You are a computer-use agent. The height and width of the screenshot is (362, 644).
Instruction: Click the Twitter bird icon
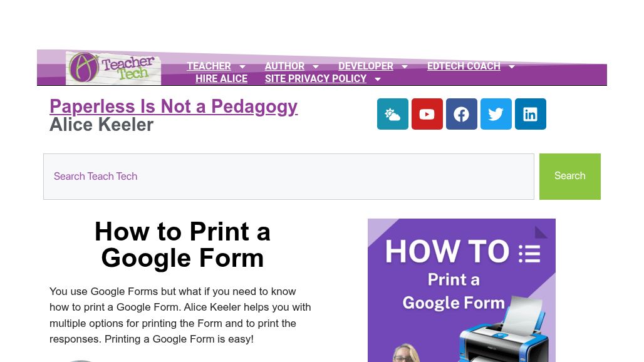pos(496,114)
